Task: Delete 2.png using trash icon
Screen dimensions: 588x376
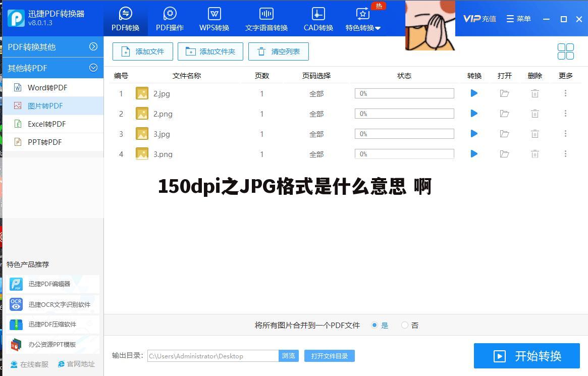Action: point(534,114)
